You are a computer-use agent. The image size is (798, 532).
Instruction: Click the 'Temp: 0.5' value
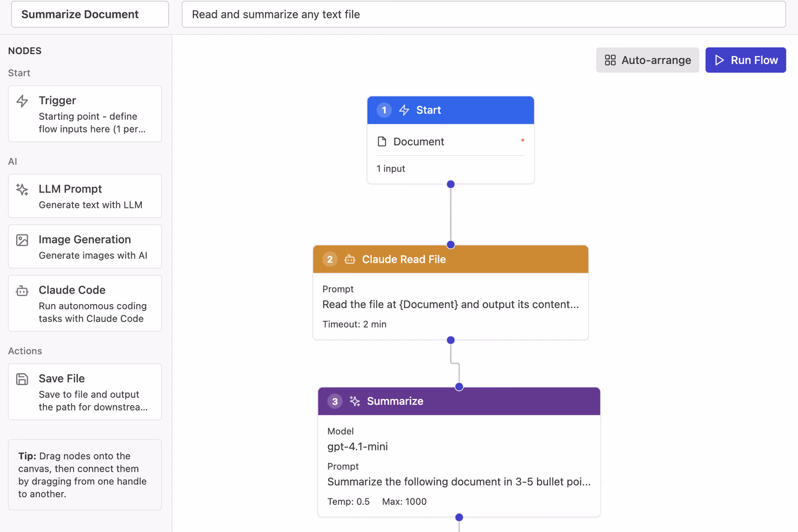pyautogui.click(x=348, y=502)
